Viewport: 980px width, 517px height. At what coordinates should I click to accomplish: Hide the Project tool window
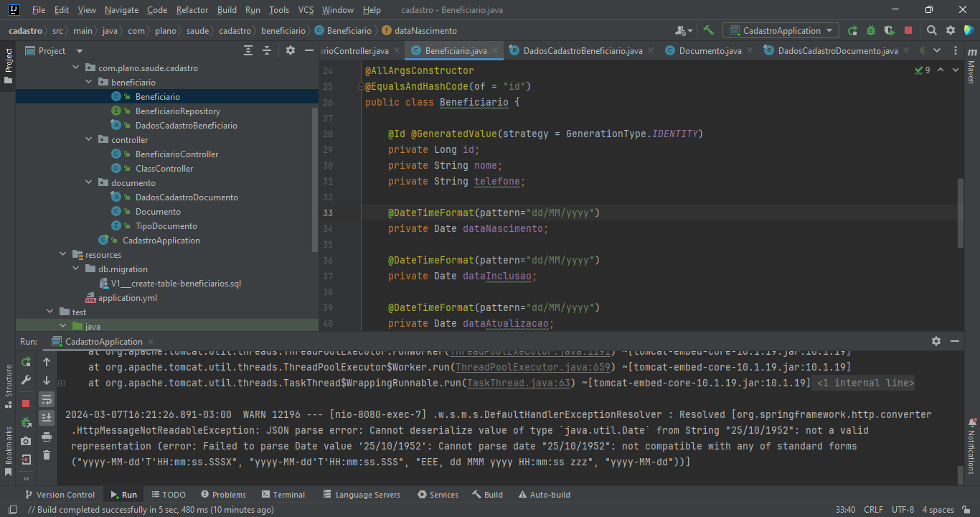click(x=310, y=50)
